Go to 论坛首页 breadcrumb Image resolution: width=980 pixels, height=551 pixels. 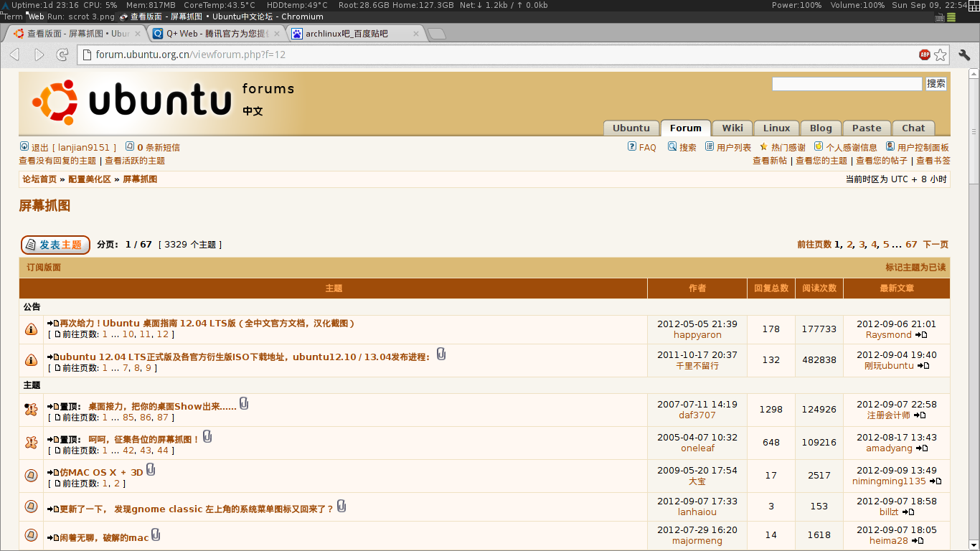39,179
